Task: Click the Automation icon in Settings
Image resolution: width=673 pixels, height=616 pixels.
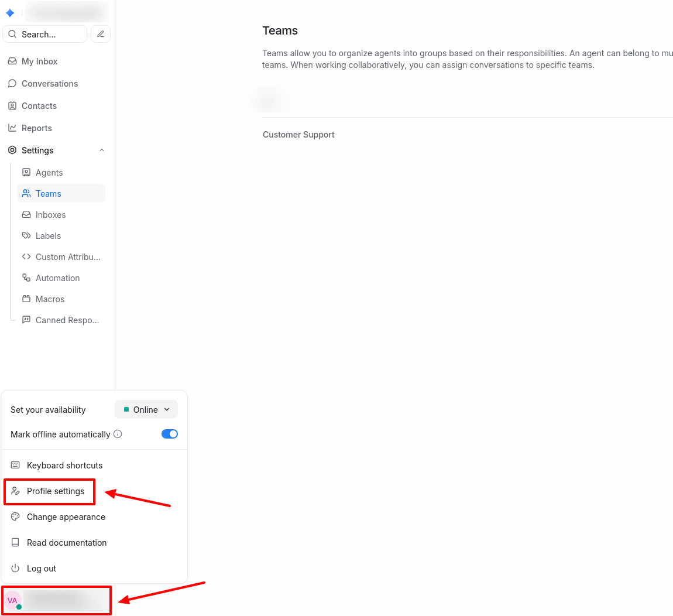Action: point(26,278)
